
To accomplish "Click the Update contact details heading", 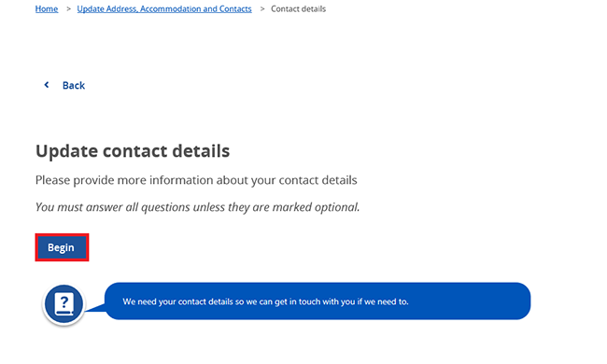I will tap(133, 151).
